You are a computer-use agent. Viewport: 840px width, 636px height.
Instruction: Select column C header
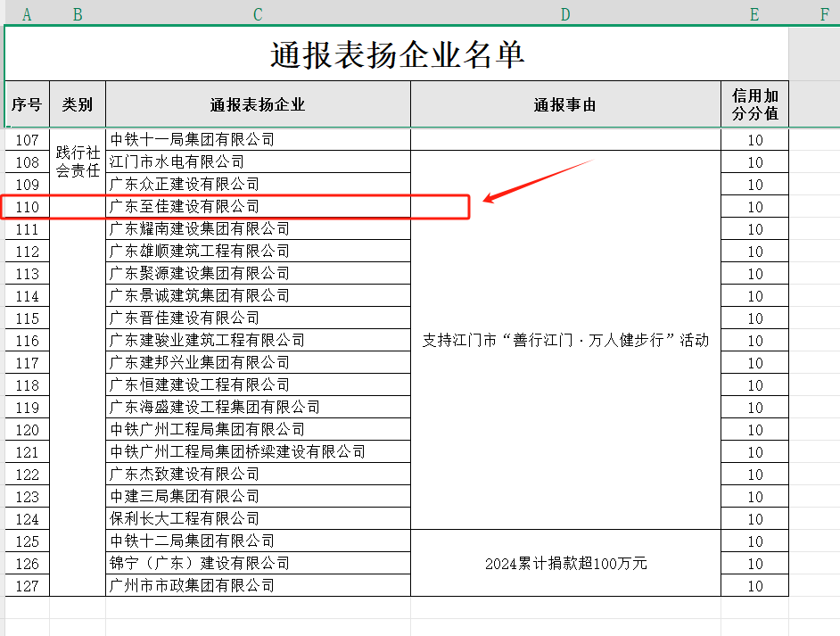[x=258, y=13]
